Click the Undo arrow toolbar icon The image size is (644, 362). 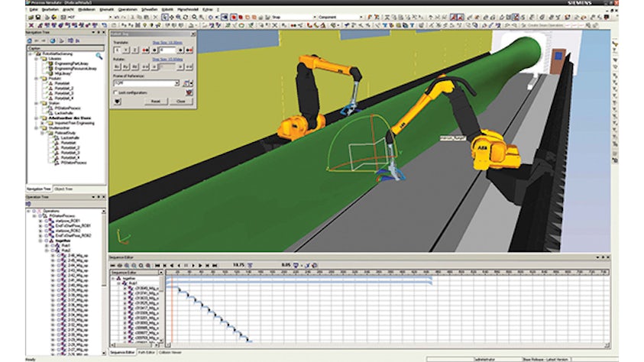(117, 18)
